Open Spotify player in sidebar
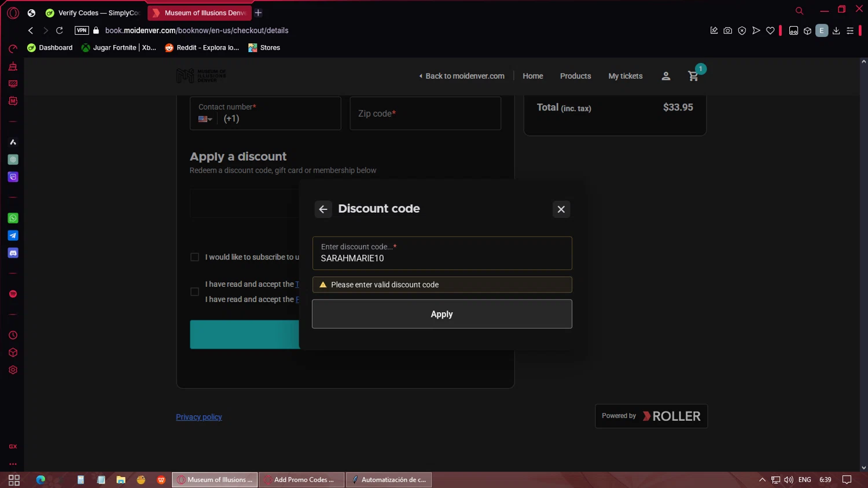The width and height of the screenshot is (868, 488). coord(13,294)
